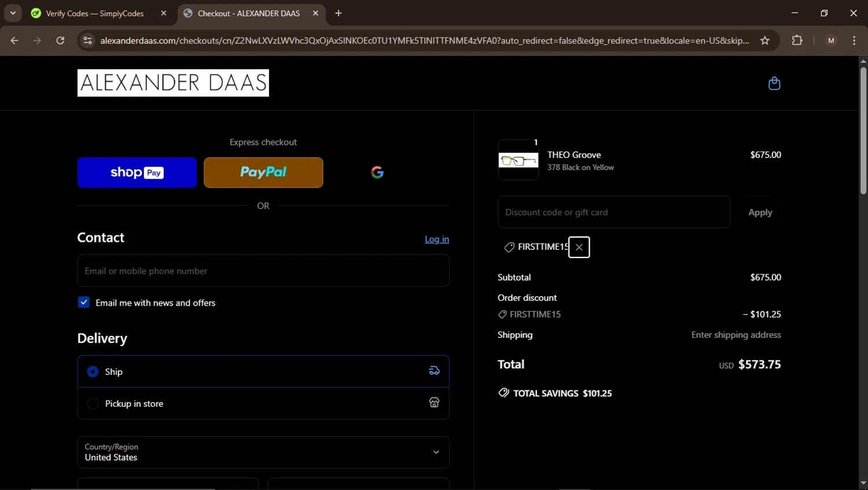Open the M profile avatar
The width and height of the screenshot is (868, 490).
[x=831, y=40]
